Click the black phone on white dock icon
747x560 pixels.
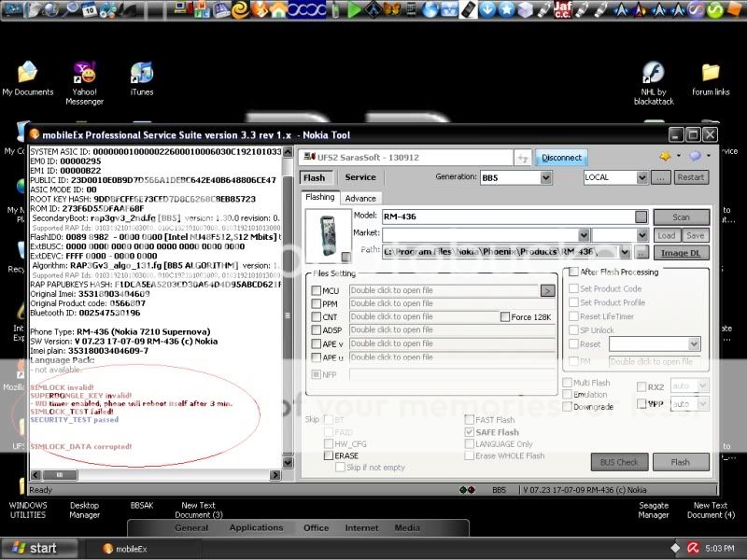pos(469,9)
